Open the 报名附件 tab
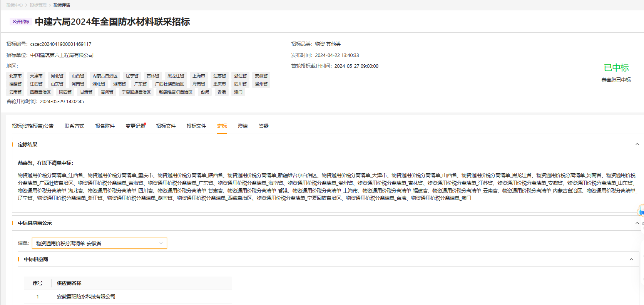This screenshot has width=644, height=305. point(105,126)
